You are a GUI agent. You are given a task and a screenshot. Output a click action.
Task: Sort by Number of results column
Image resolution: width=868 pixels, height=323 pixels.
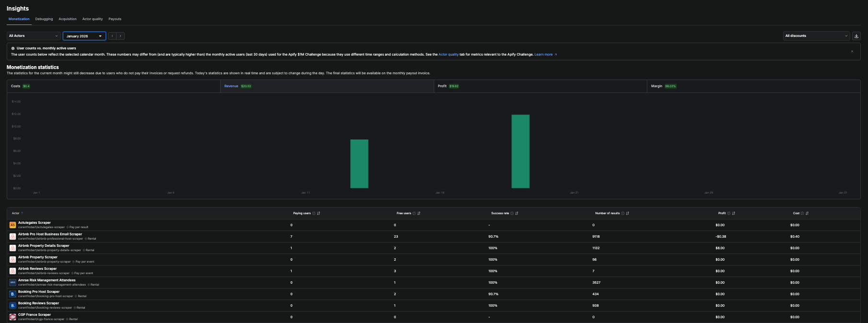click(628, 213)
